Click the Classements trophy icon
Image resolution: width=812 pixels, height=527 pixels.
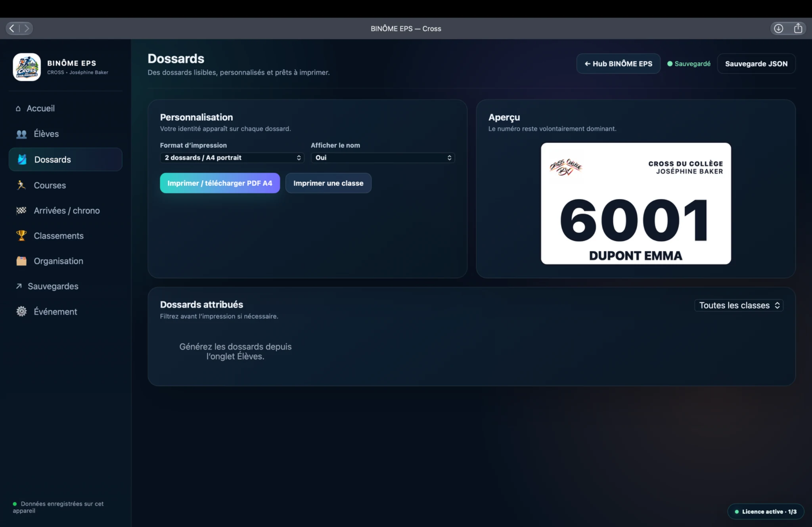[x=21, y=236]
